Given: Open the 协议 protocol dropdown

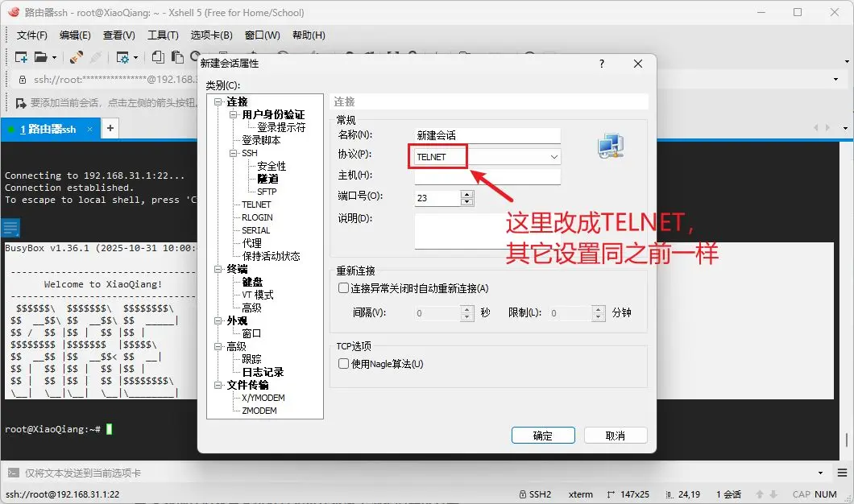Looking at the screenshot, I should pos(553,156).
